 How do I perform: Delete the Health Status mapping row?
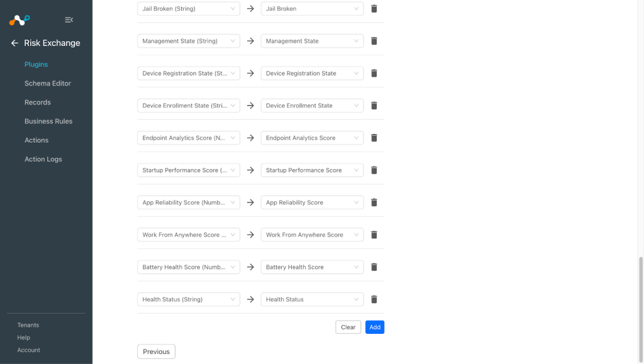(x=374, y=300)
